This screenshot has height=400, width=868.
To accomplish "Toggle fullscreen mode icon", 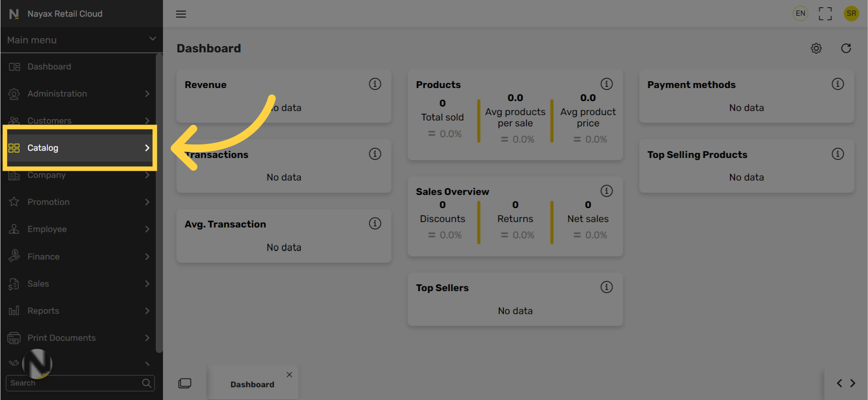I will [825, 14].
